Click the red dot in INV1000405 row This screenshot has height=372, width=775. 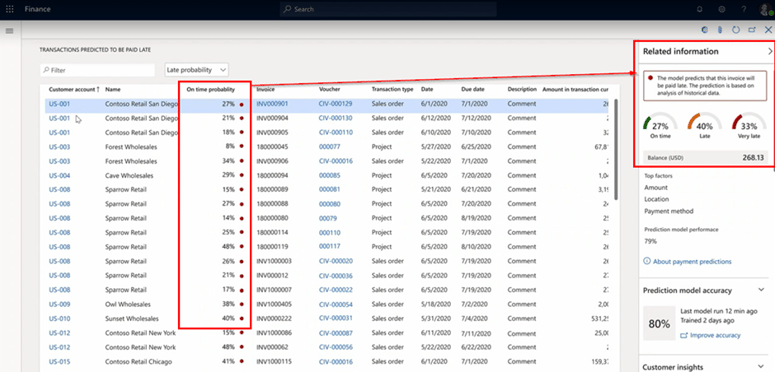pyautogui.click(x=241, y=304)
